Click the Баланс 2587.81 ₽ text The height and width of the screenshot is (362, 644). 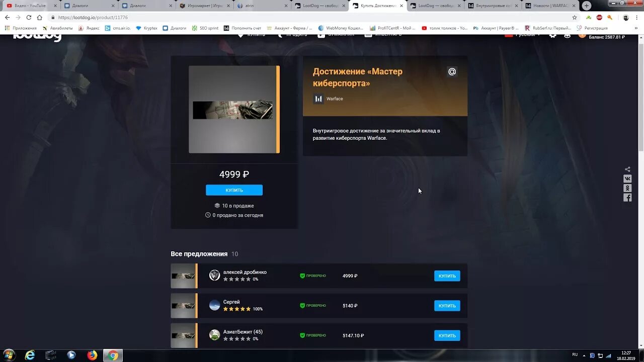(607, 37)
